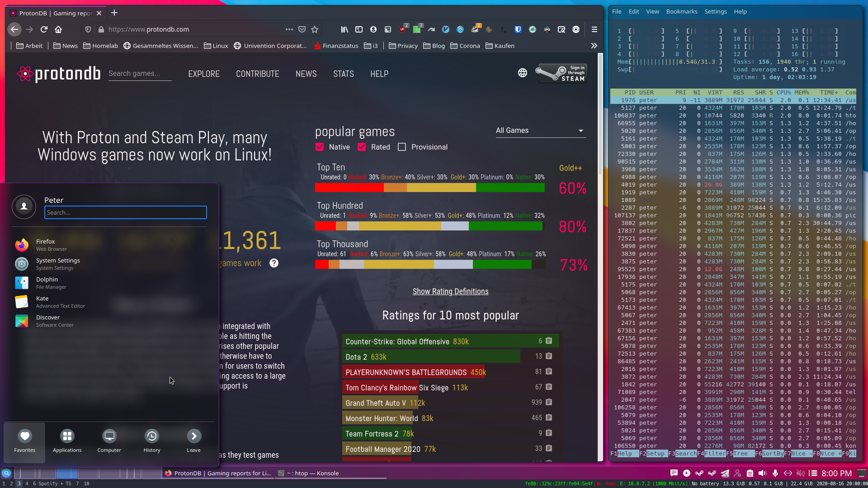The height and width of the screenshot is (488, 868).
Task: Reload the ProtonDB page
Action: click(x=44, y=29)
